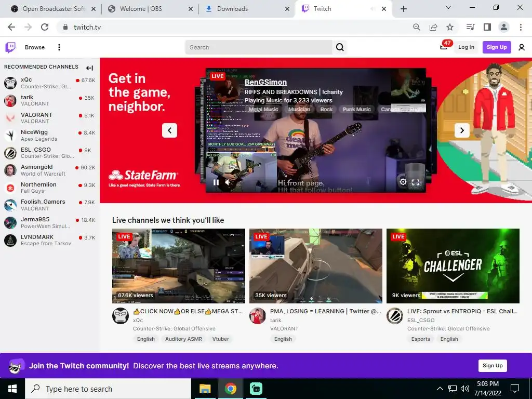This screenshot has width=532, height=399.
Task: Click the purple Sign Up button in header
Action: [497, 47]
